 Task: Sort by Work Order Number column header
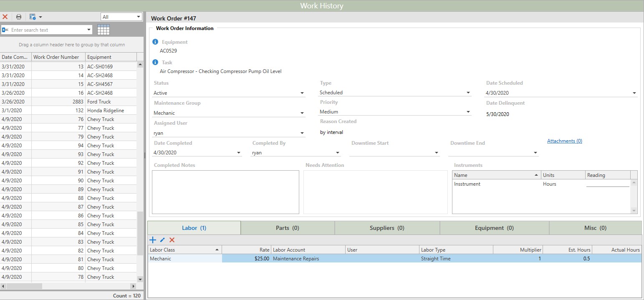pyautogui.click(x=58, y=57)
